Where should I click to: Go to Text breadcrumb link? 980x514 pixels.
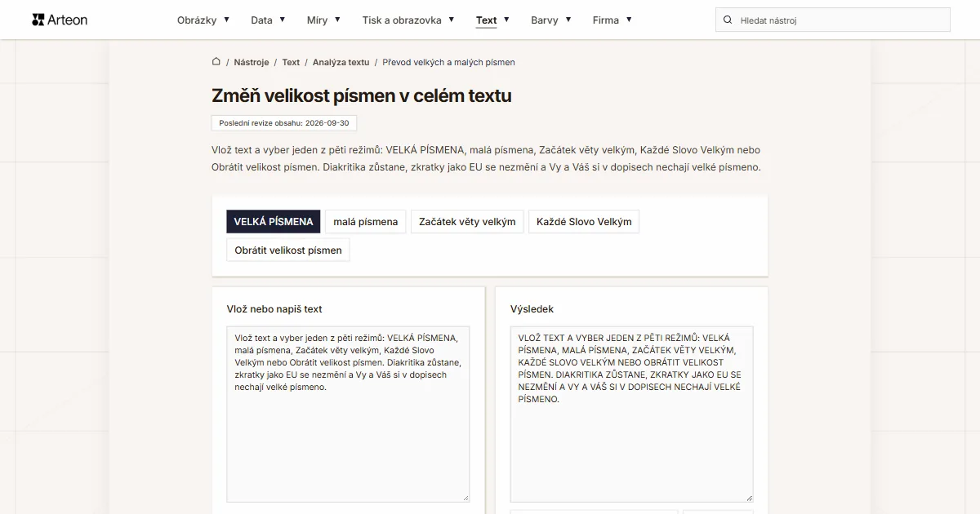(291, 62)
